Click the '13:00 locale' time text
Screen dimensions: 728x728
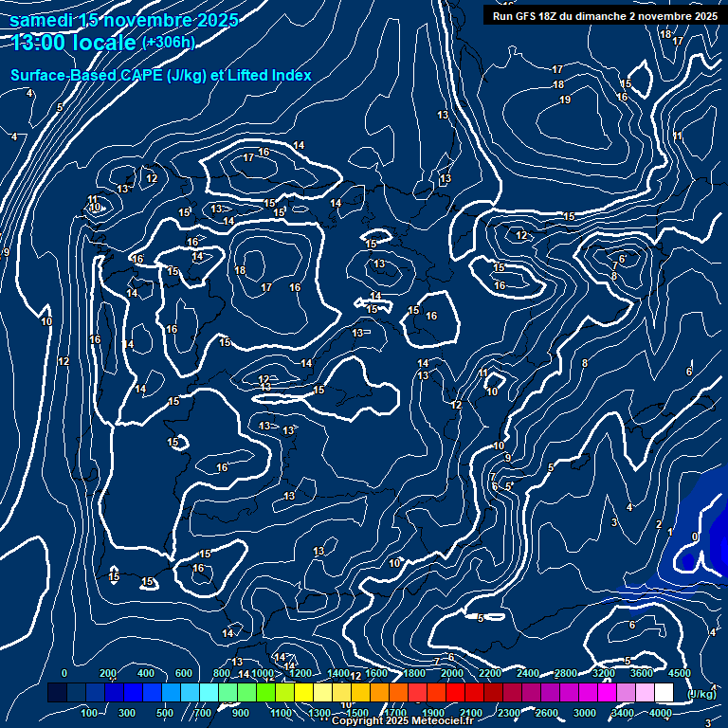pyautogui.click(x=73, y=43)
